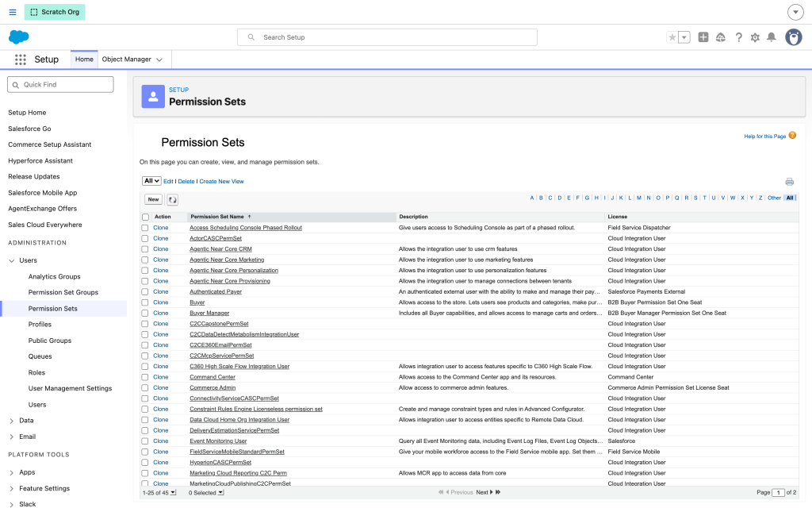812x508 pixels.
Task: Sort by the Permission Set Name column header
Action: point(217,217)
